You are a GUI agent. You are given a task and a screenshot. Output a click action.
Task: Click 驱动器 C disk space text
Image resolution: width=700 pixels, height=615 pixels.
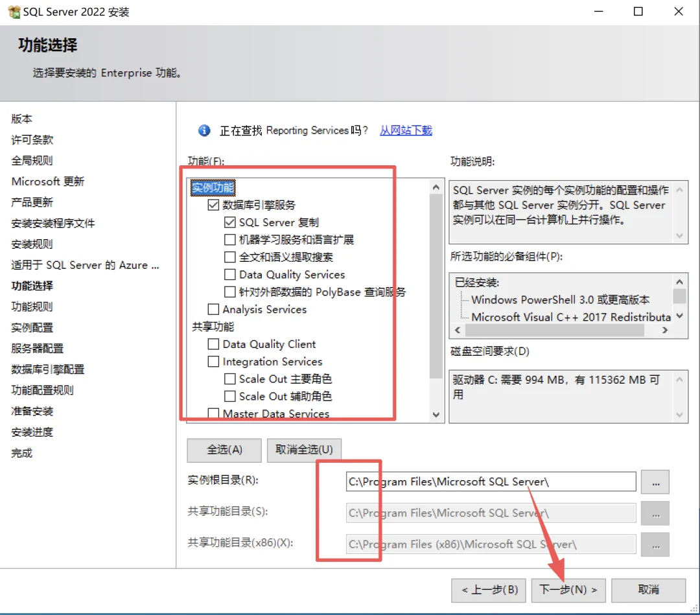click(x=556, y=387)
